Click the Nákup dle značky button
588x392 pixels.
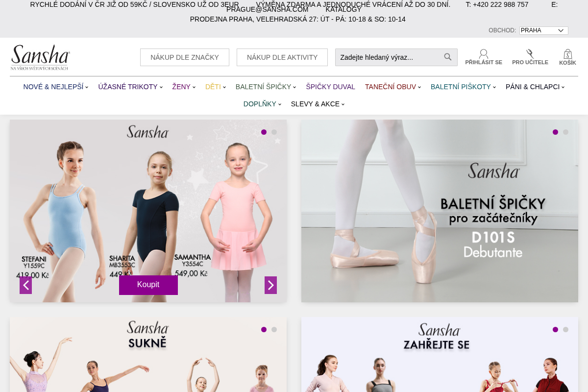(185, 57)
